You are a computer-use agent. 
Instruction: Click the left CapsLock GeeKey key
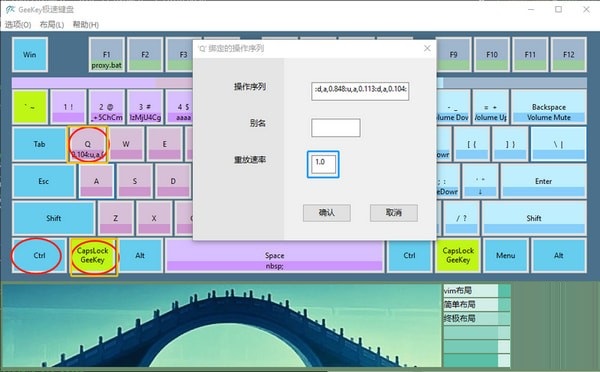pos(93,256)
